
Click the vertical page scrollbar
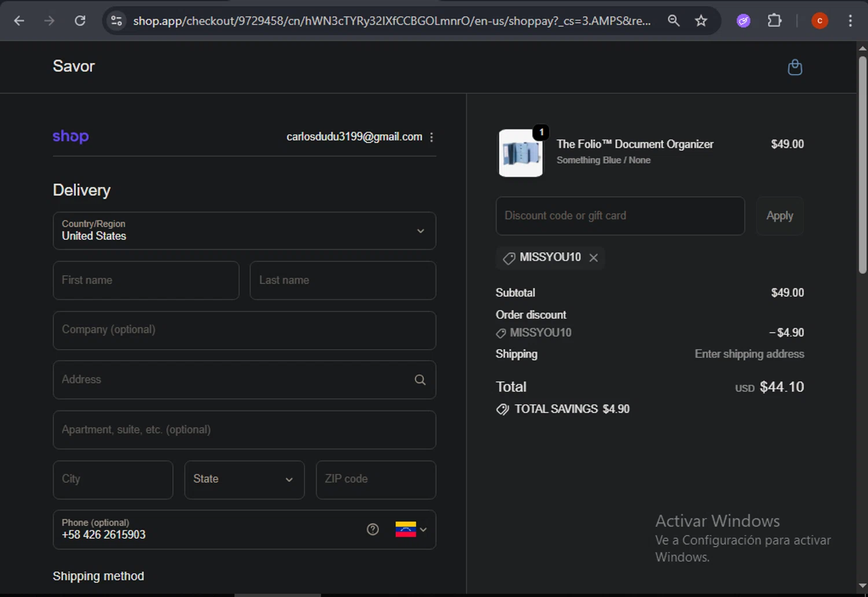coord(862,164)
